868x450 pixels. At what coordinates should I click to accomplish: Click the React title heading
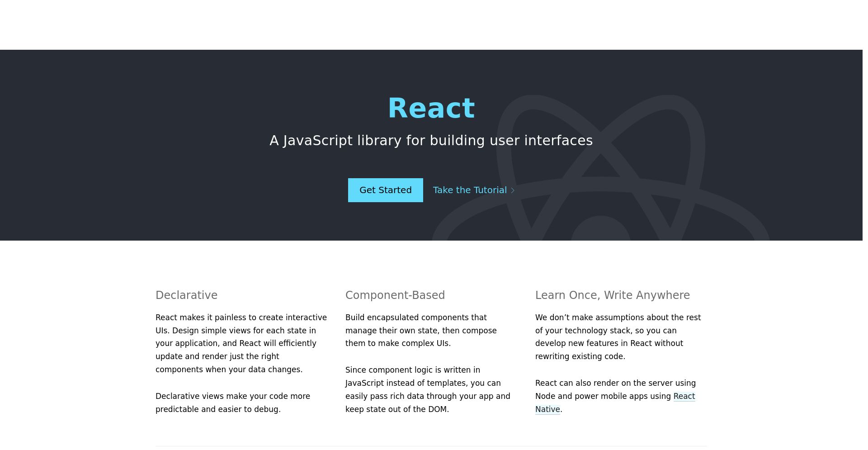pos(431,108)
